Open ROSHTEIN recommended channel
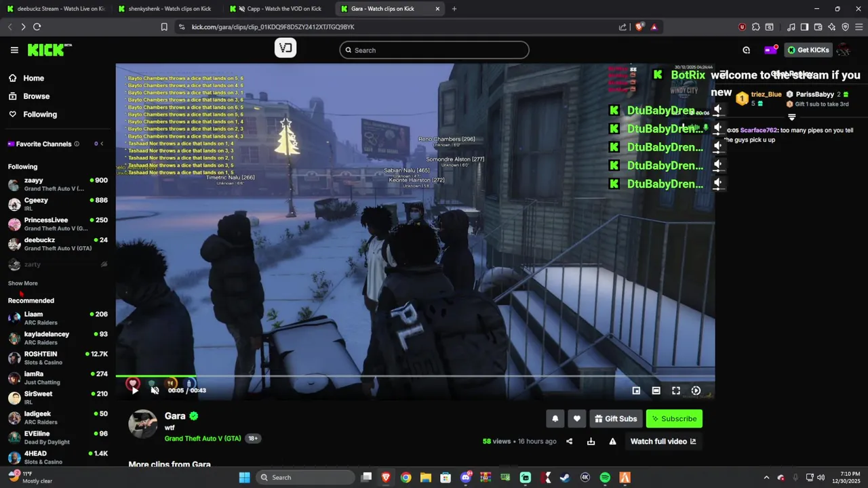The height and width of the screenshot is (488, 868). coord(58,358)
